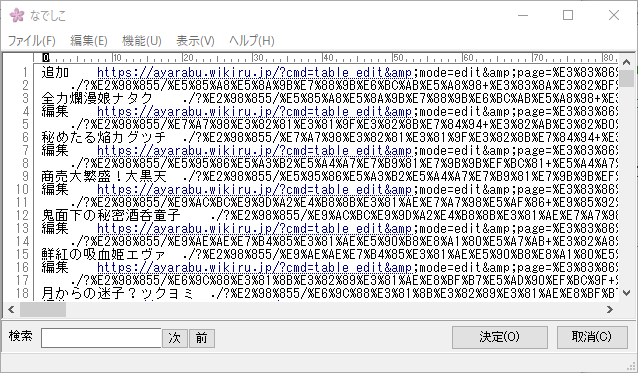The image size is (638, 373).
Task: Click the text 月からの迷子？ツクヨミ
Action: (x=118, y=293)
